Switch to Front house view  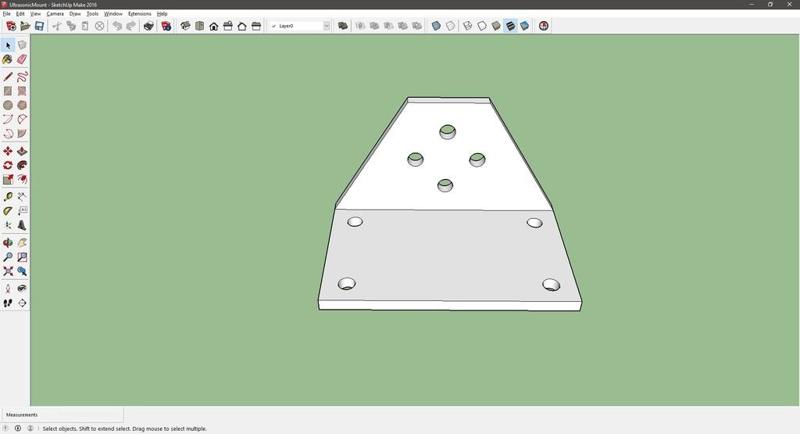tap(214, 25)
